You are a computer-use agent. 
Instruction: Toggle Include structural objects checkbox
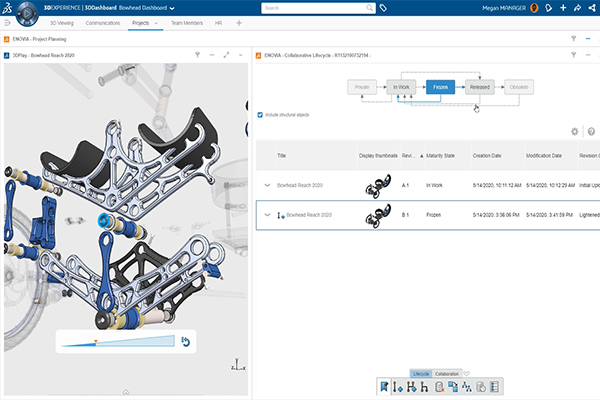tap(261, 114)
